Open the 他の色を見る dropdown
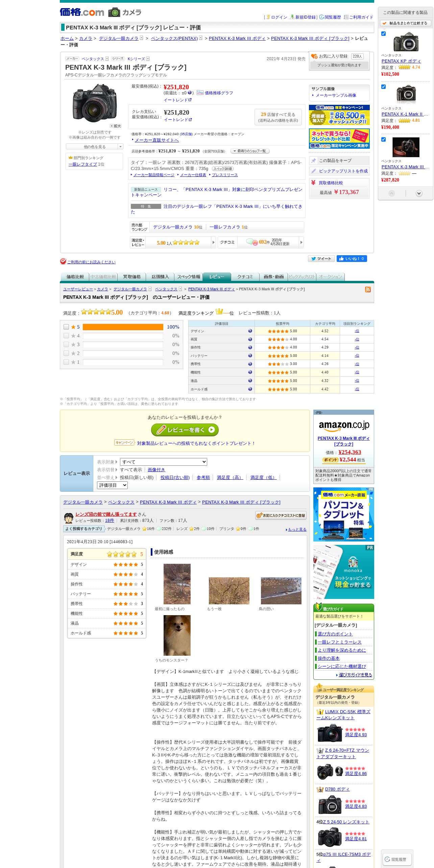 coord(95,146)
